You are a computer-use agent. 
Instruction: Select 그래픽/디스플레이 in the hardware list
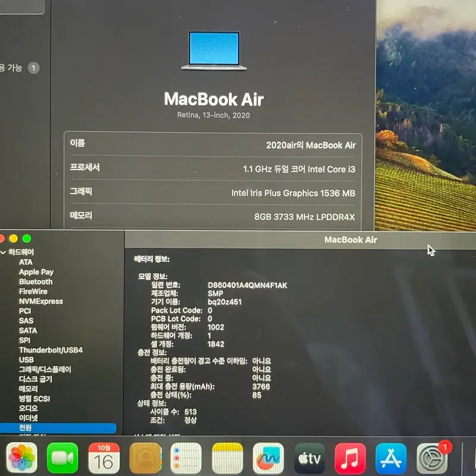(45, 369)
